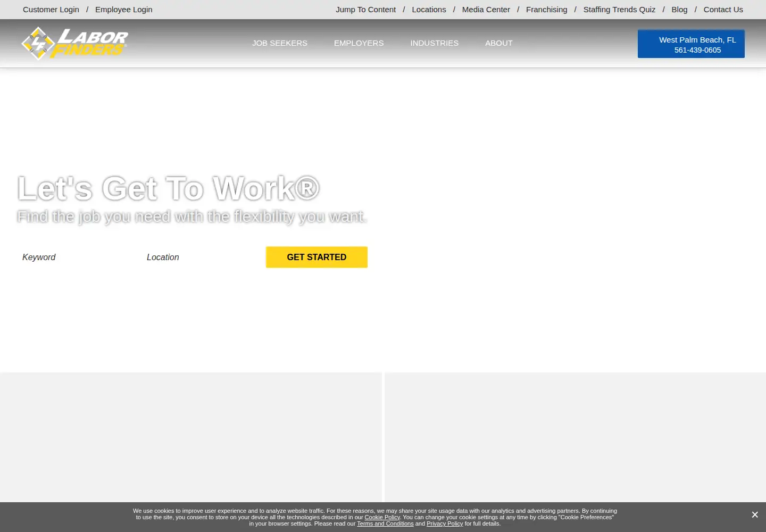This screenshot has width=766, height=532.
Task: Open the Industries menu
Action: (x=434, y=43)
